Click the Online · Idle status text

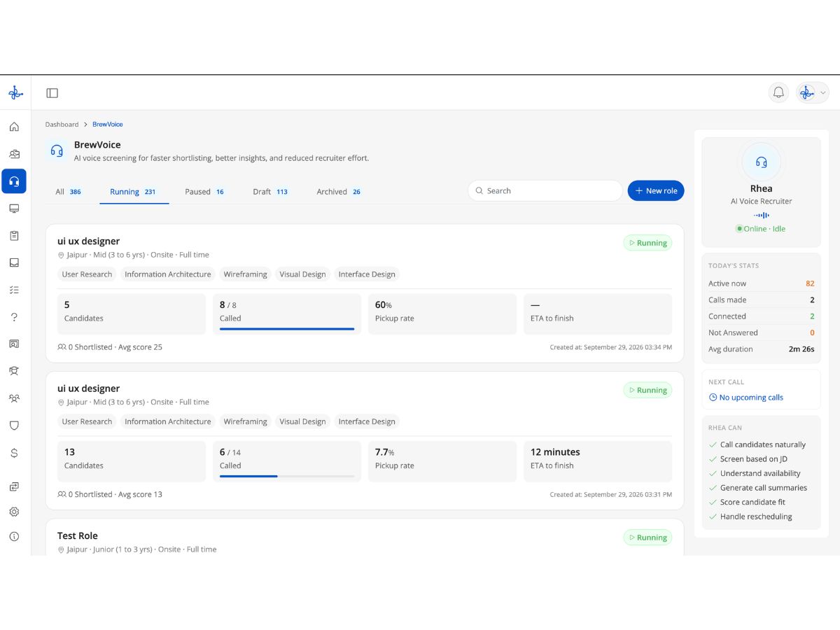[761, 229]
